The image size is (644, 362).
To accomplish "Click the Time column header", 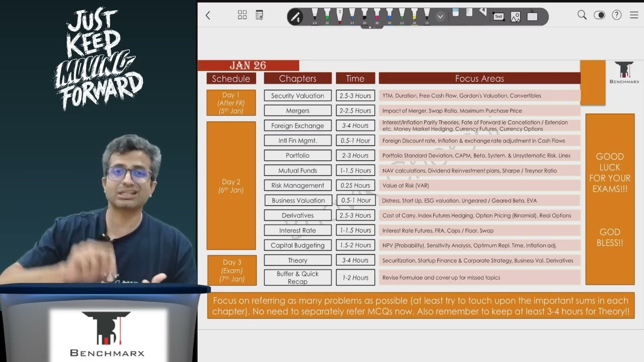I will click(355, 78).
